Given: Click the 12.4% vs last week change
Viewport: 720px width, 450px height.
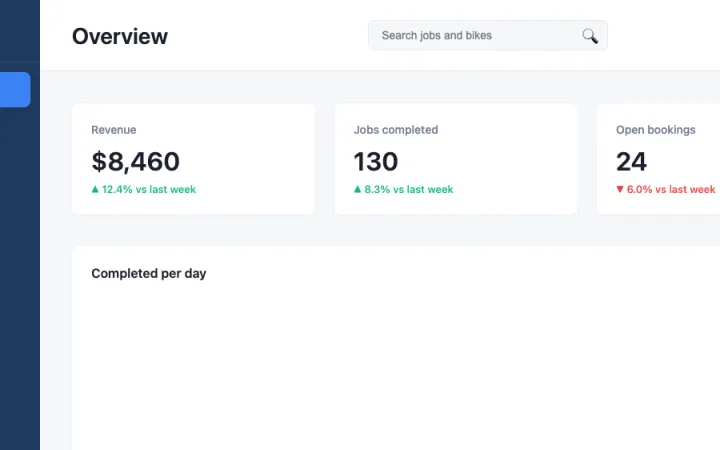Looking at the screenshot, I should [144, 189].
